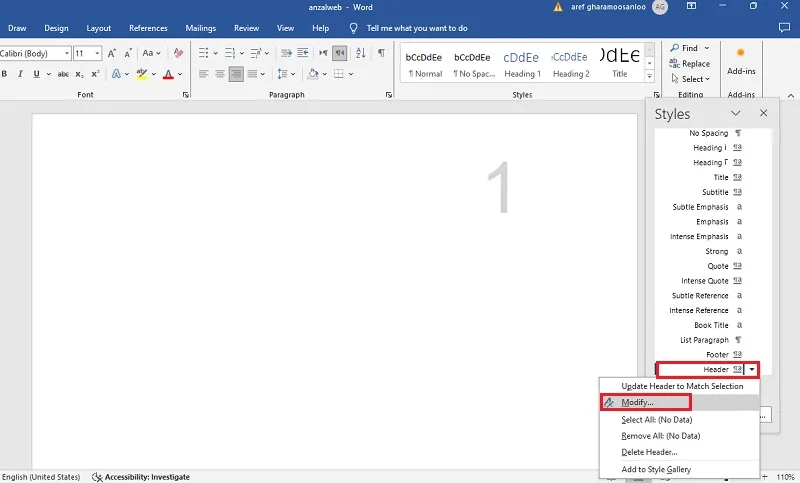Screen dimensions: 800x483
Task: Toggle subscript formatting
Action: (79, 74)
